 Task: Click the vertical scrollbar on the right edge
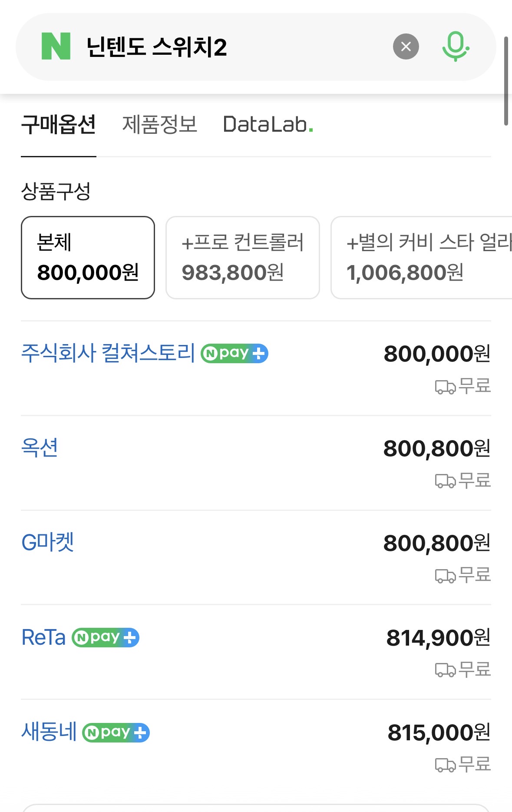click(506, 81)
